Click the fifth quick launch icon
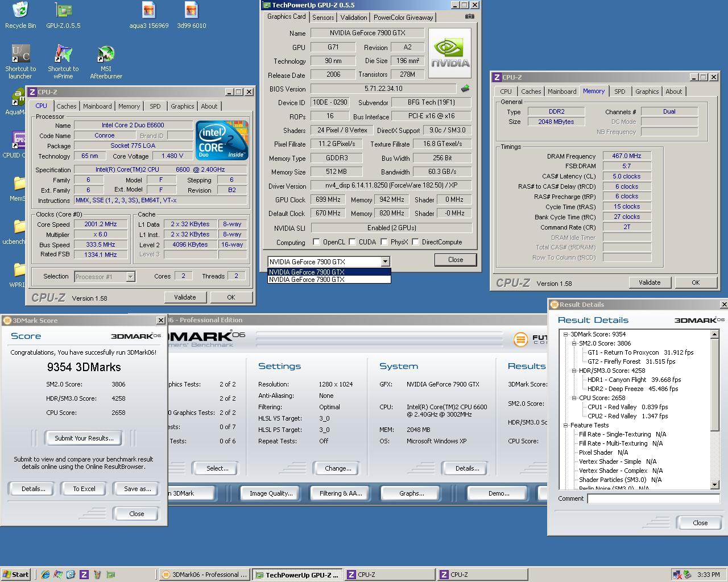This screenshot has width=728, height=582. click(x=97, y=575)
